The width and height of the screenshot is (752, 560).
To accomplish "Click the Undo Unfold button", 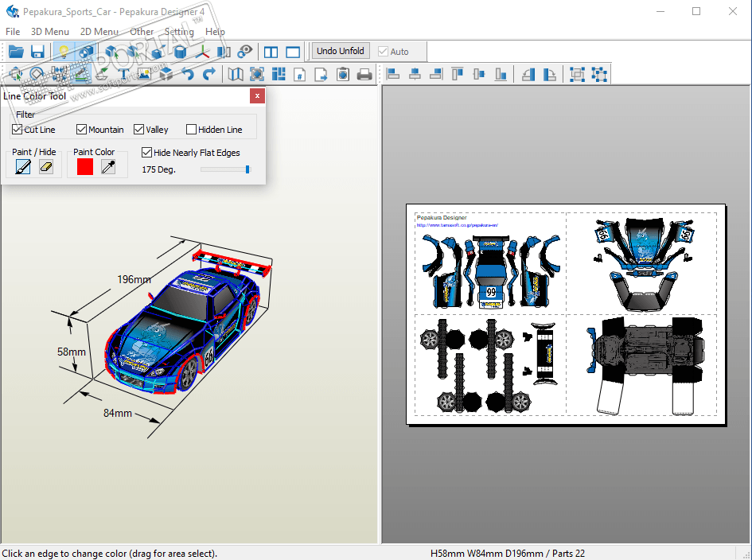I will [x=341, y=51].
